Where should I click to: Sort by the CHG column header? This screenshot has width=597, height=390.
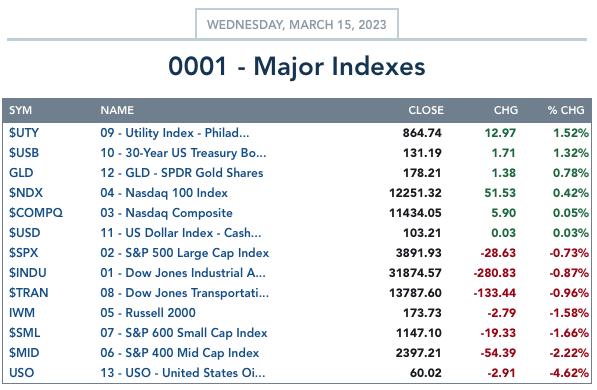pyautogui.click(x=506, y=110)
